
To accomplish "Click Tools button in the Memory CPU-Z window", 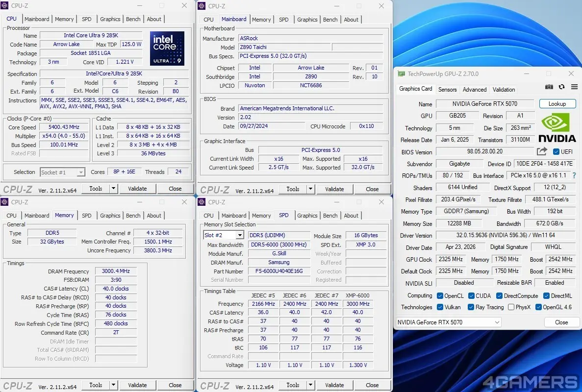I will click(96, 385).
